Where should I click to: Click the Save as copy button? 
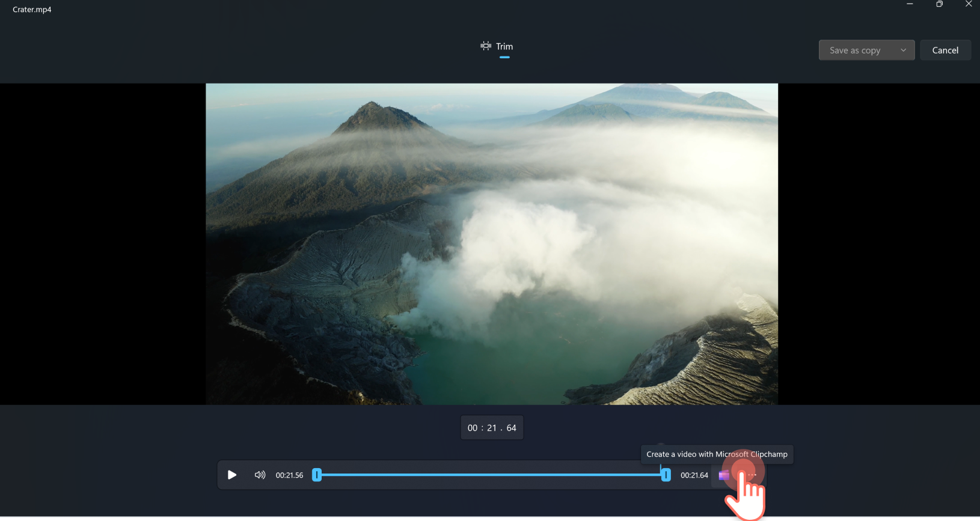pos(855,50)
